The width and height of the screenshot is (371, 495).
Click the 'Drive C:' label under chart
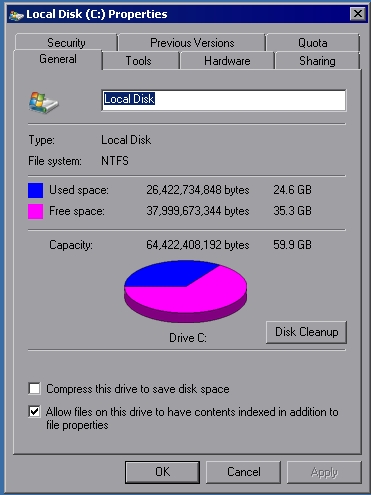point(188,338)
